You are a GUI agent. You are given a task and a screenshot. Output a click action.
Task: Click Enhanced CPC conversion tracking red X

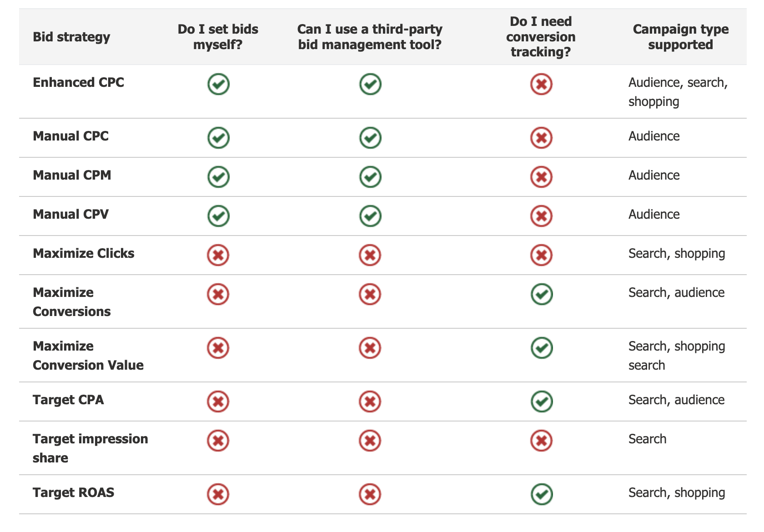541,85
